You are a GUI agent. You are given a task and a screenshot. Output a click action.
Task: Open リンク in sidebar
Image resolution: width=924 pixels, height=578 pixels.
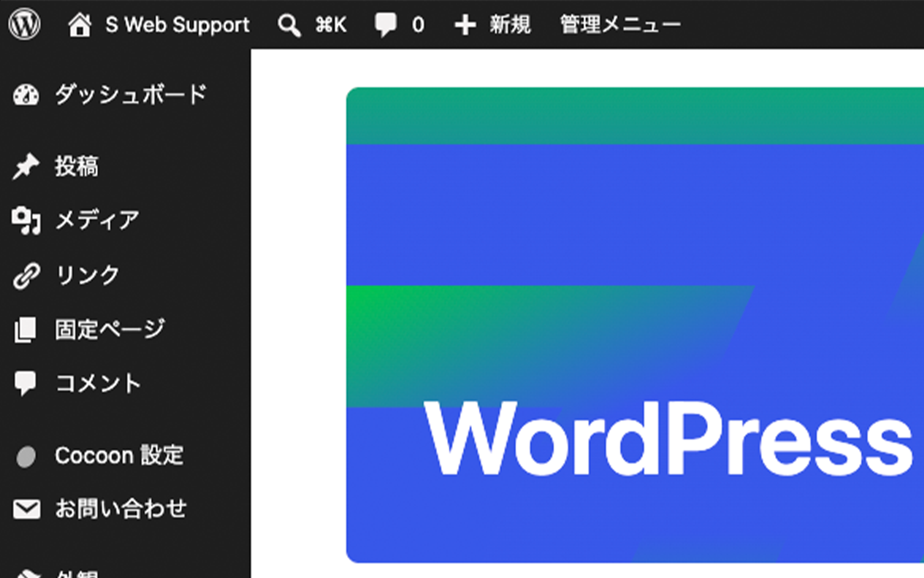point(87,275)
